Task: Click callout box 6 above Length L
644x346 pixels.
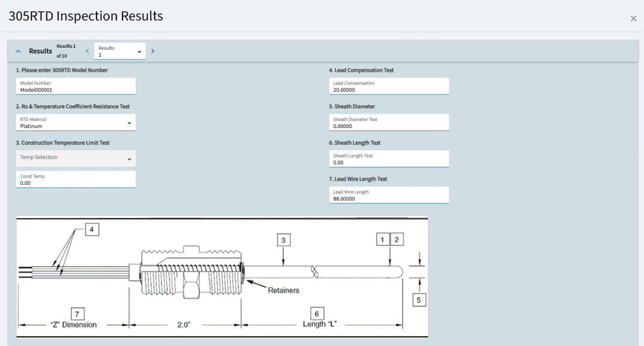Action: 317,313
